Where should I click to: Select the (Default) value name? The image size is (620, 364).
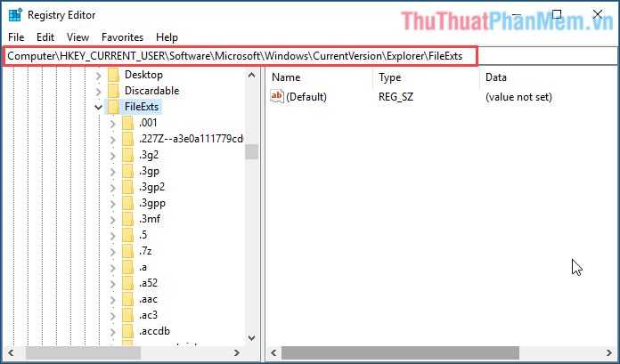click(306, 97)
